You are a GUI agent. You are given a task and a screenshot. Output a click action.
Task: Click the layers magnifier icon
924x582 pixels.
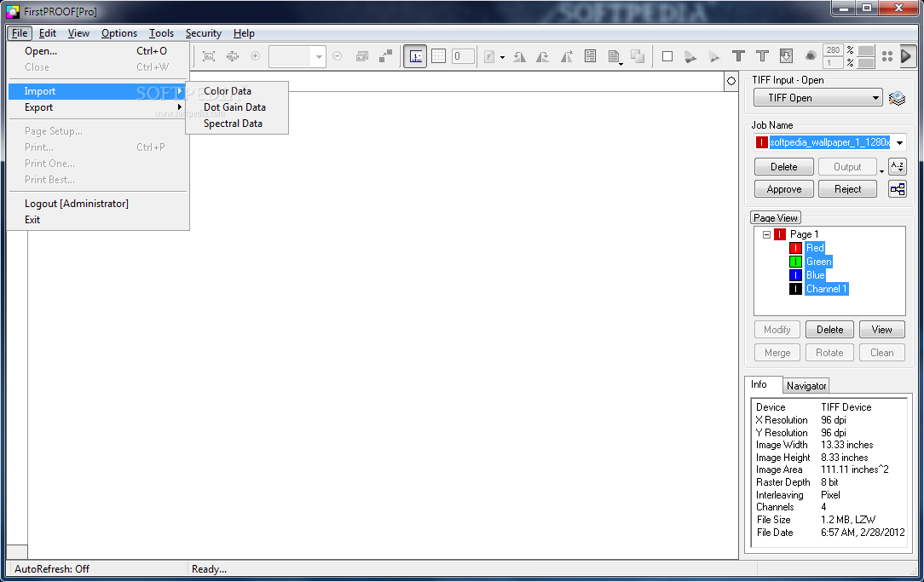[897, 98]
